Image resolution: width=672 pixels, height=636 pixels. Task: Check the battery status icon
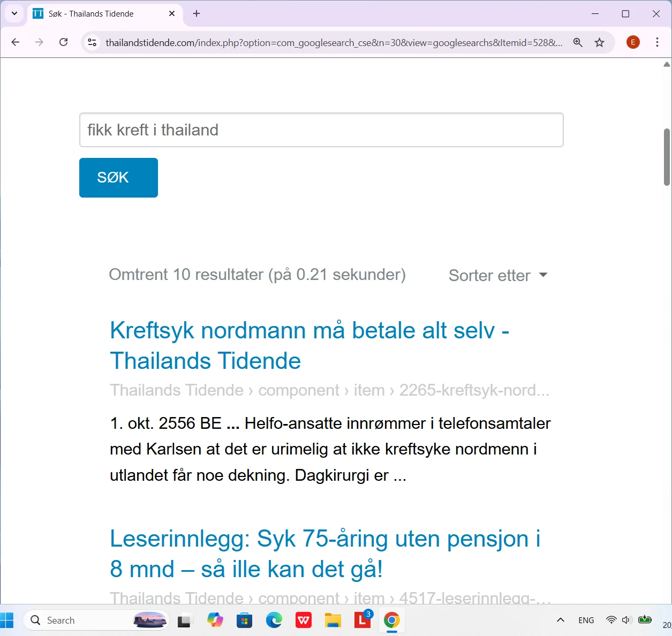click(645, 620)
